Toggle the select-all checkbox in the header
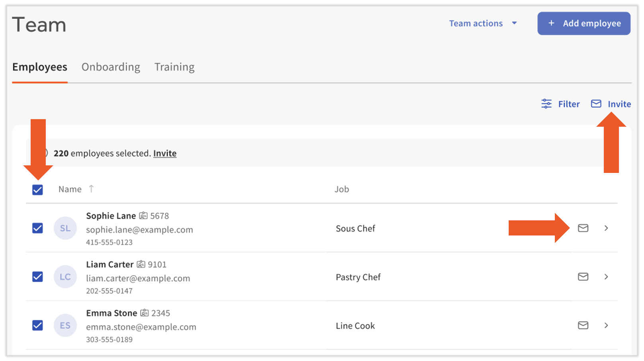Image resolution: width=644 pixels, height=361 pixels. pyautogui.click(x=38, y=190)
